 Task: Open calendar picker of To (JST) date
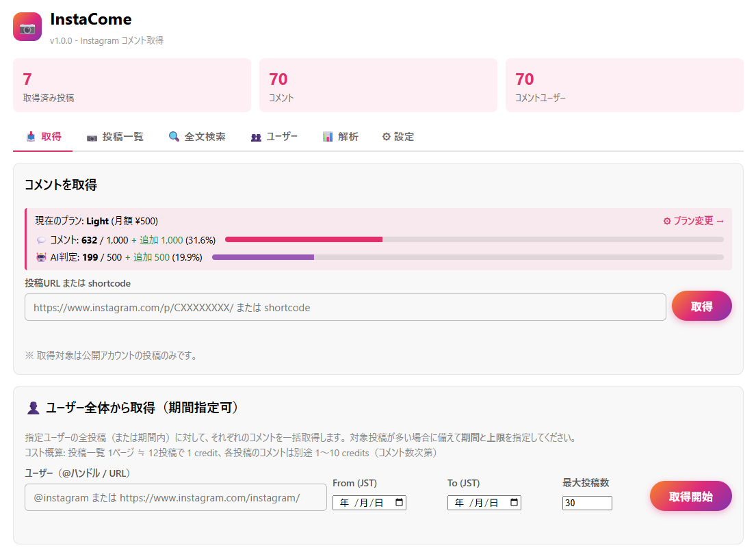pos(514,502)
